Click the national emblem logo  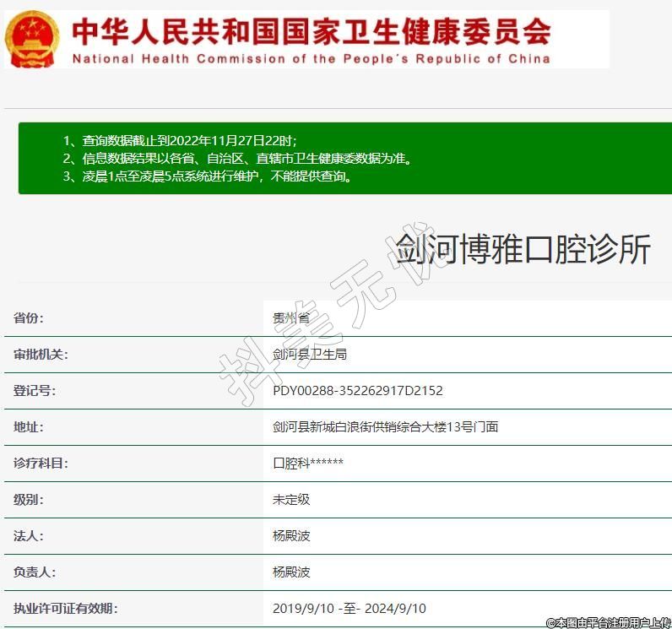pyautogui.click(x=32, y=39)
